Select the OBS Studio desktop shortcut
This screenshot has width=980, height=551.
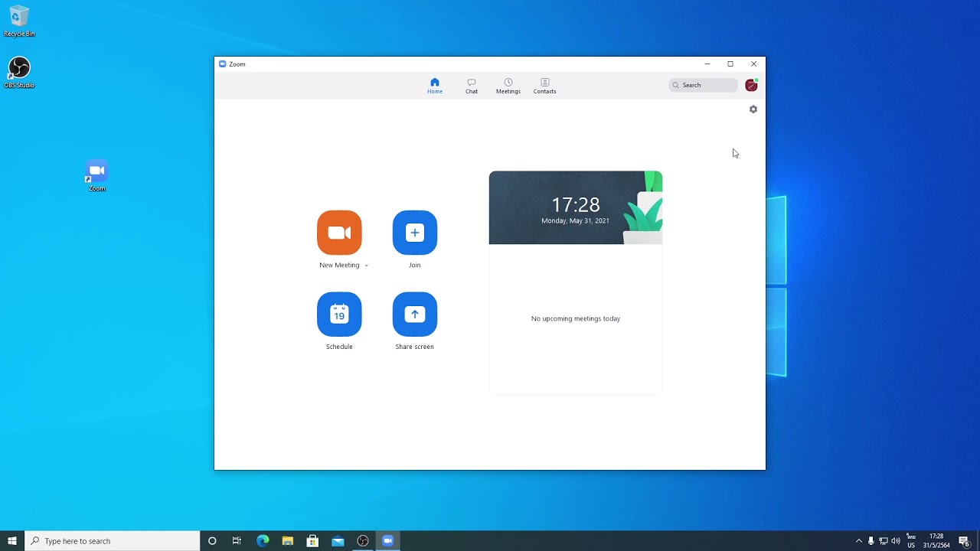[19, 73]
